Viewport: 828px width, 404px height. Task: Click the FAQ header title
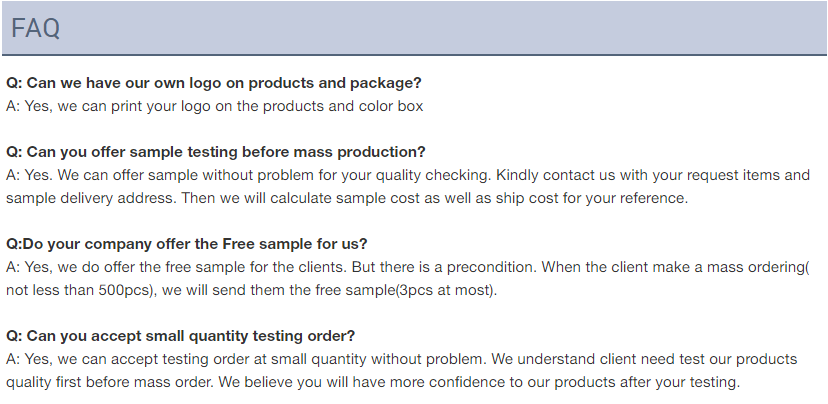pyautogui.click(x=35, y=28)
